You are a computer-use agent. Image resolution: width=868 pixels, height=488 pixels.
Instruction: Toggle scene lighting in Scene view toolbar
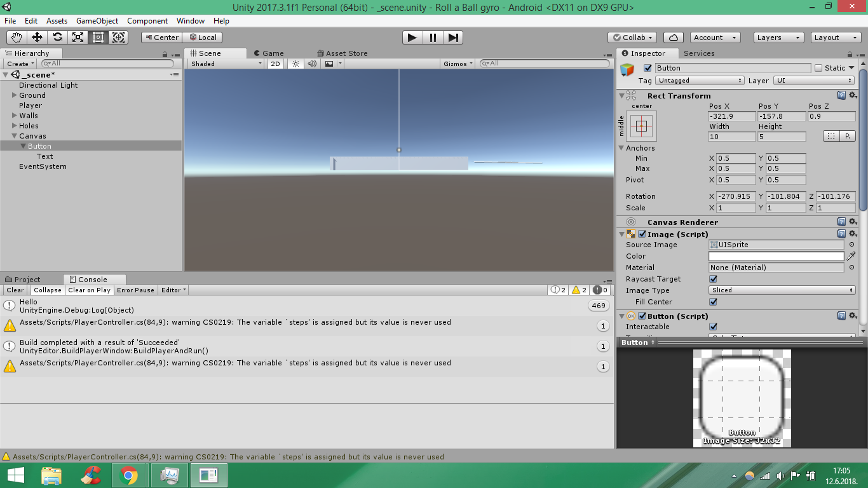pyautogui.click(x=295, y=64)
